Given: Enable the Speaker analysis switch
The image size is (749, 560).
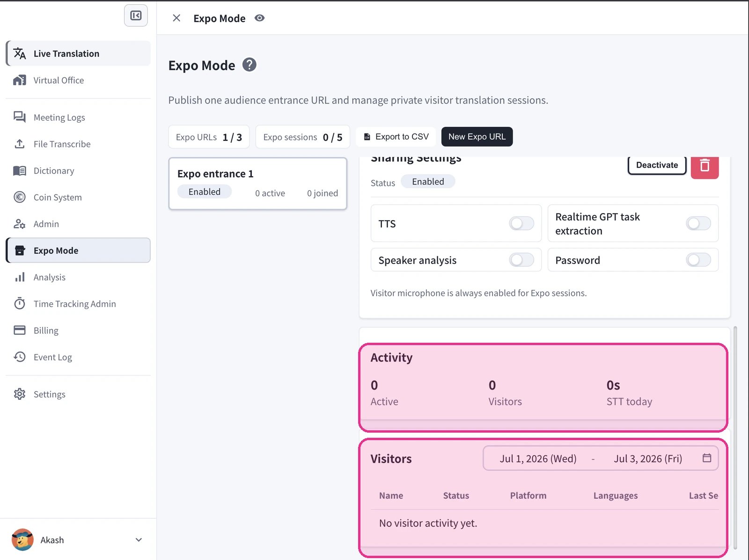Looking at the screenshot, I should tap(521, 259).
